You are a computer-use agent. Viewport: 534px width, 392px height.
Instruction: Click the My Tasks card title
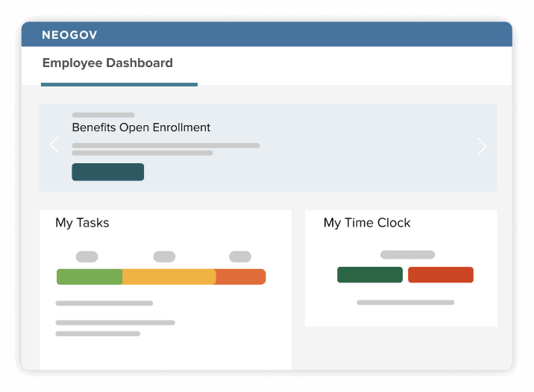coord(82,223)
